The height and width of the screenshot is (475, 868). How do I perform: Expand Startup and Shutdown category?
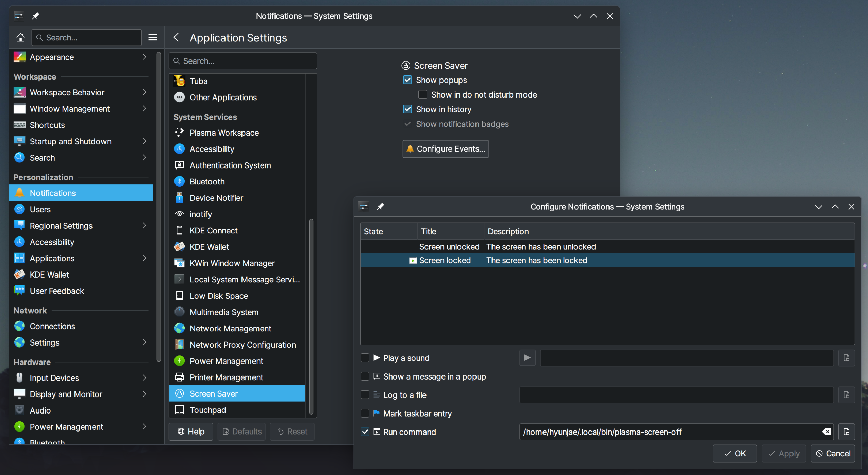pos(144,141)
